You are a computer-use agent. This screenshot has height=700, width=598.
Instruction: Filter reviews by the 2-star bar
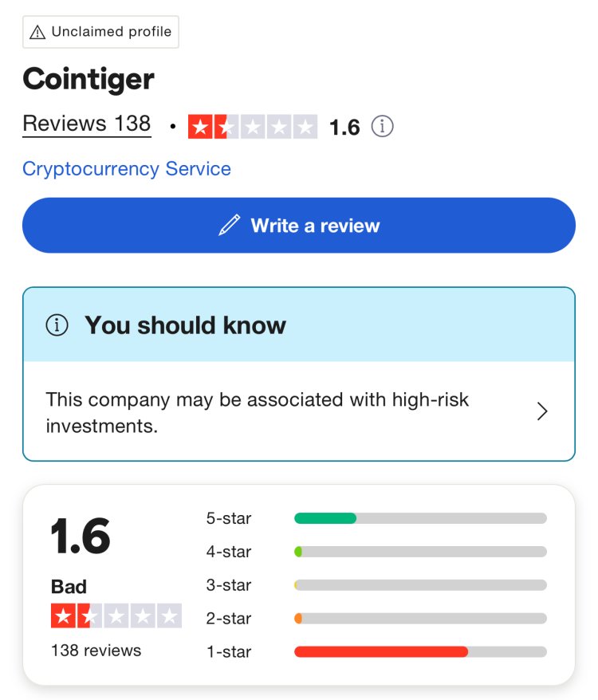tap(420, 619)
